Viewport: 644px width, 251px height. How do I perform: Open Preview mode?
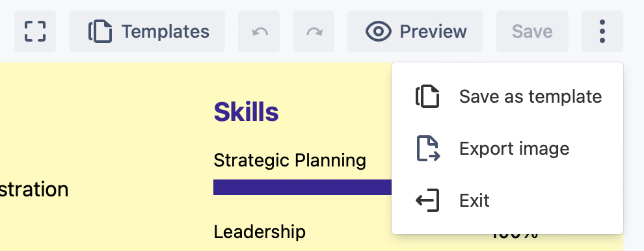pos(415,31)
